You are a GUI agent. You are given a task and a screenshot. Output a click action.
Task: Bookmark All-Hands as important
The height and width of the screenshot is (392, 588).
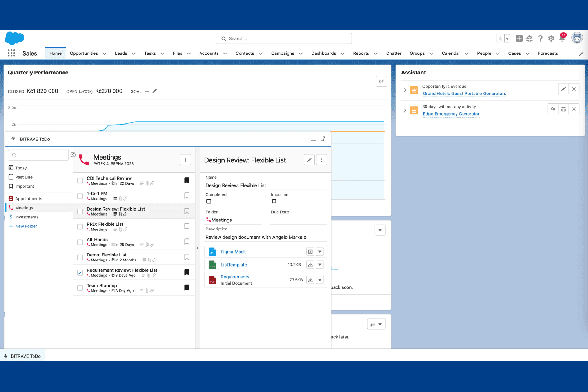pos(187,241)
